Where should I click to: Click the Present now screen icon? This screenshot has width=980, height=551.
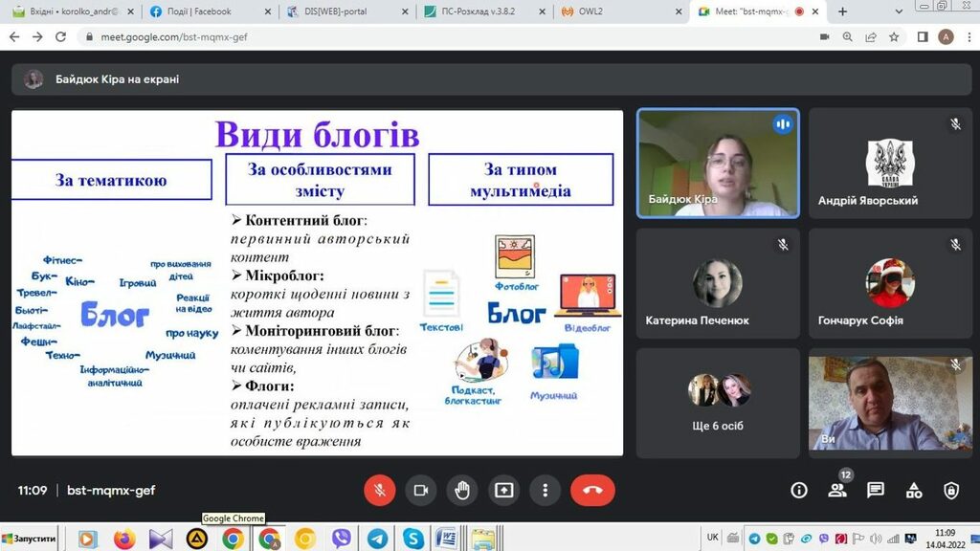[x=503, y=491]
